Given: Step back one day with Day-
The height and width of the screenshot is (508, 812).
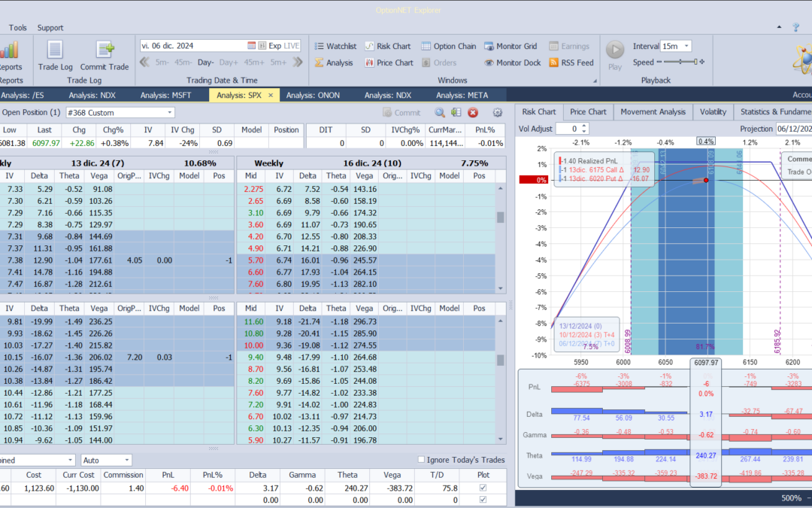Looking at the screenshot, I should 205,62.
